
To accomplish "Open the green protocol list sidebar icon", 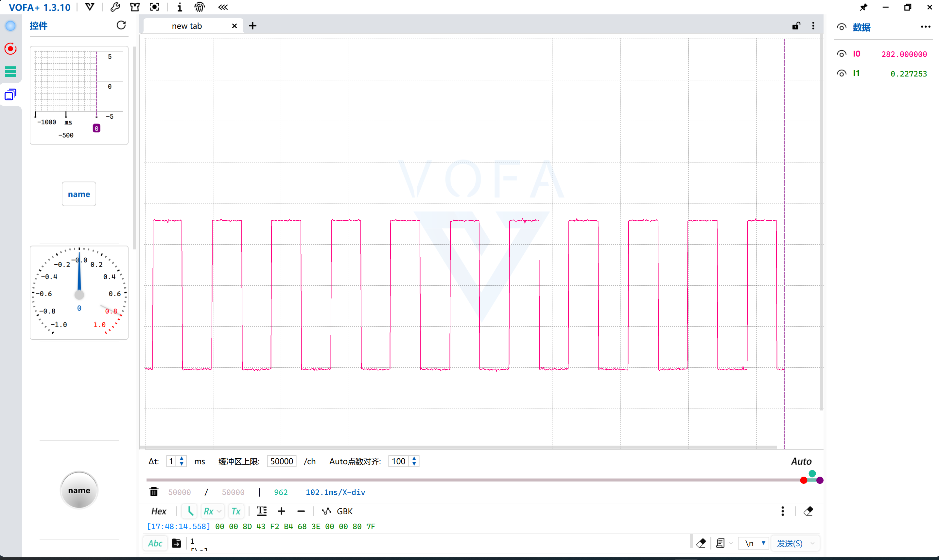I will tap(10, 71).
